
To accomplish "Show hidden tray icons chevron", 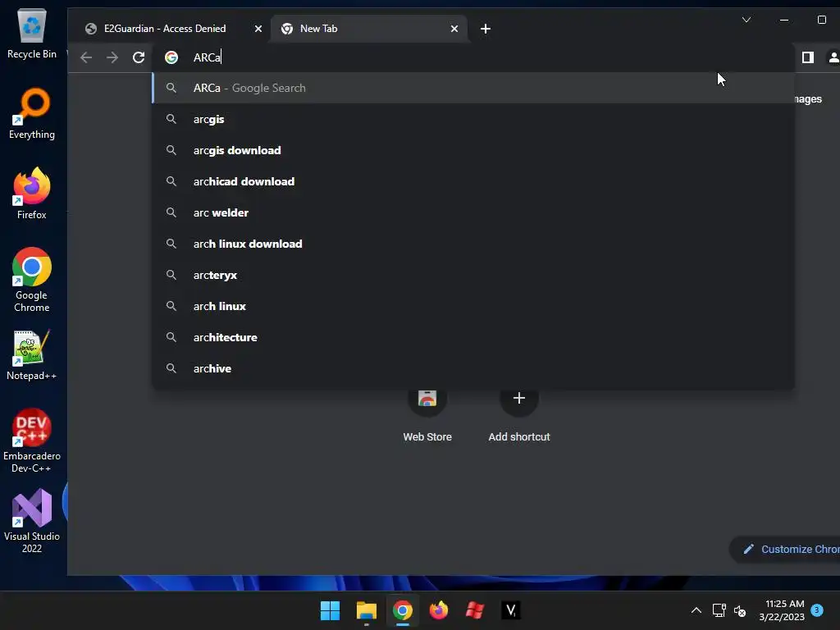I will [696, 610].
